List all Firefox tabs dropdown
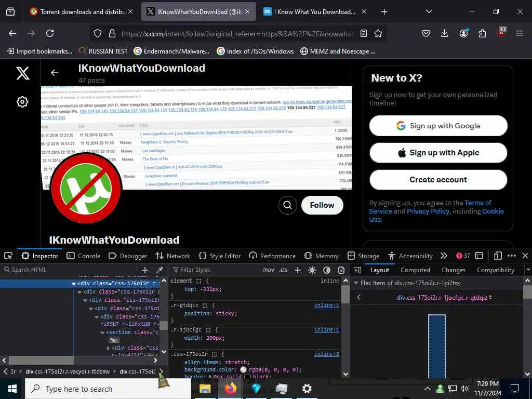The width and height of the screenshot is (532, 399). [x=429, y=11]
